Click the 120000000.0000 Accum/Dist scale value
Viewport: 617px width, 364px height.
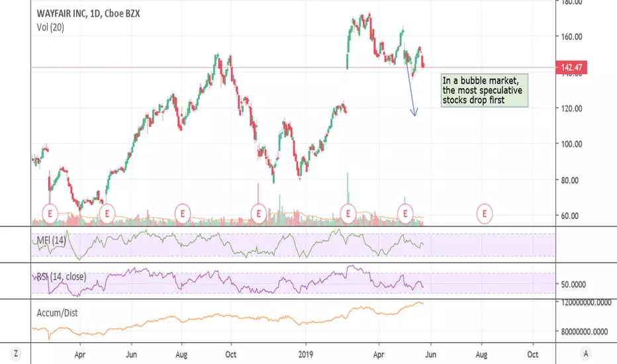tap(586, 302)
